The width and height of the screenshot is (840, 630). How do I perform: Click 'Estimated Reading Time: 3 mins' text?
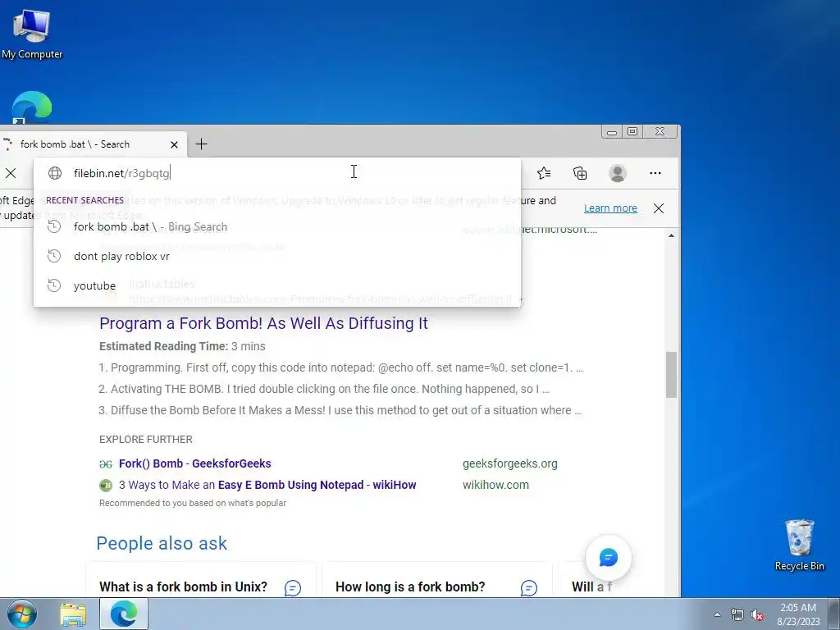click(182, 346)
